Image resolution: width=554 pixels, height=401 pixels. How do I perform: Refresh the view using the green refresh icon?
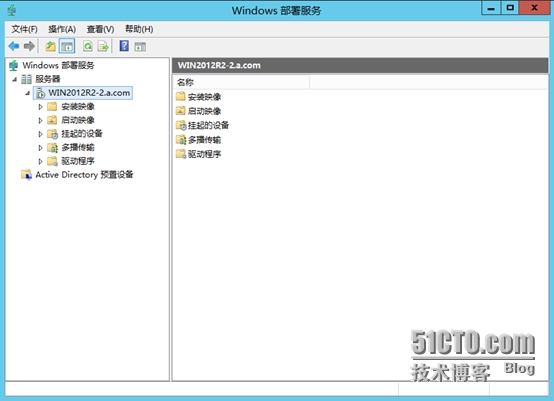tap(88, 46)
